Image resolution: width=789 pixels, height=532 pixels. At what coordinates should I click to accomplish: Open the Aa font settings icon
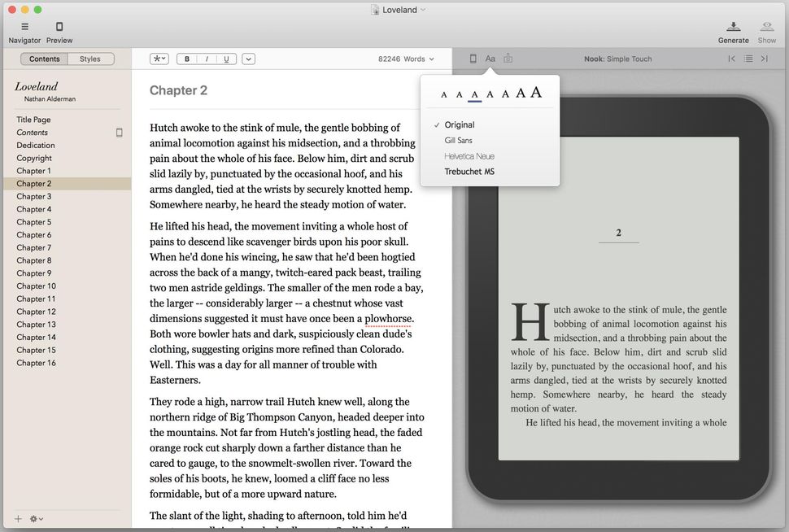coord(490,58)
